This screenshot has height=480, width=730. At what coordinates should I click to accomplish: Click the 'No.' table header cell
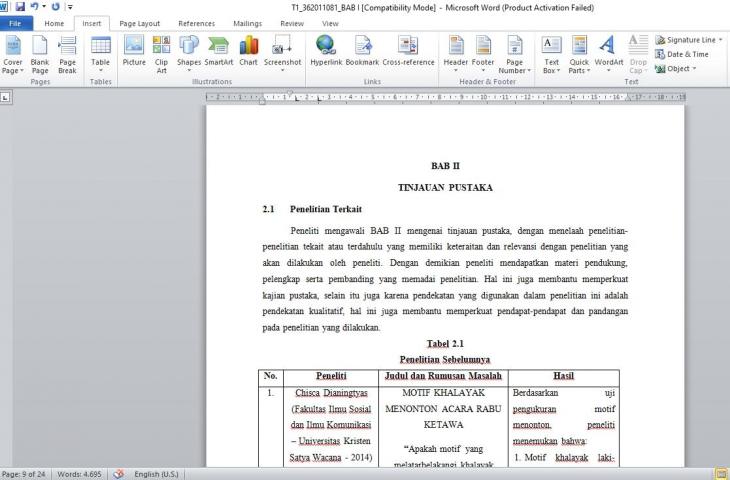click(270, 376)
